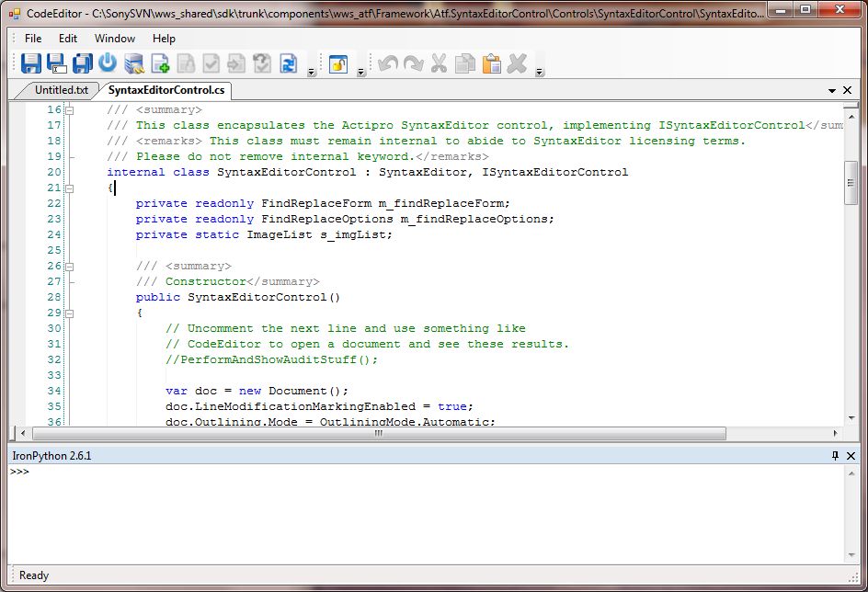This screenshot has width=868, height=592.
Task: Click the Paste clipboard icon
Action: point(491,63)
